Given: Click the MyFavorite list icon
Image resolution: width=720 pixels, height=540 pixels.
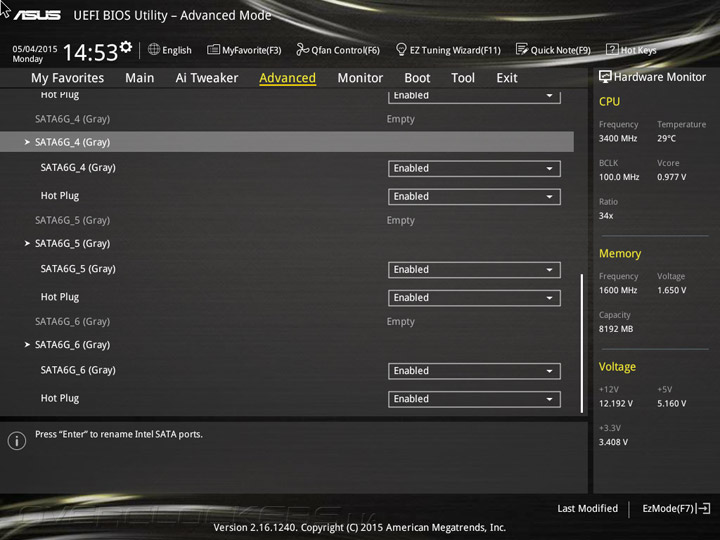Looking at the screenshot, I should (213, 49).
